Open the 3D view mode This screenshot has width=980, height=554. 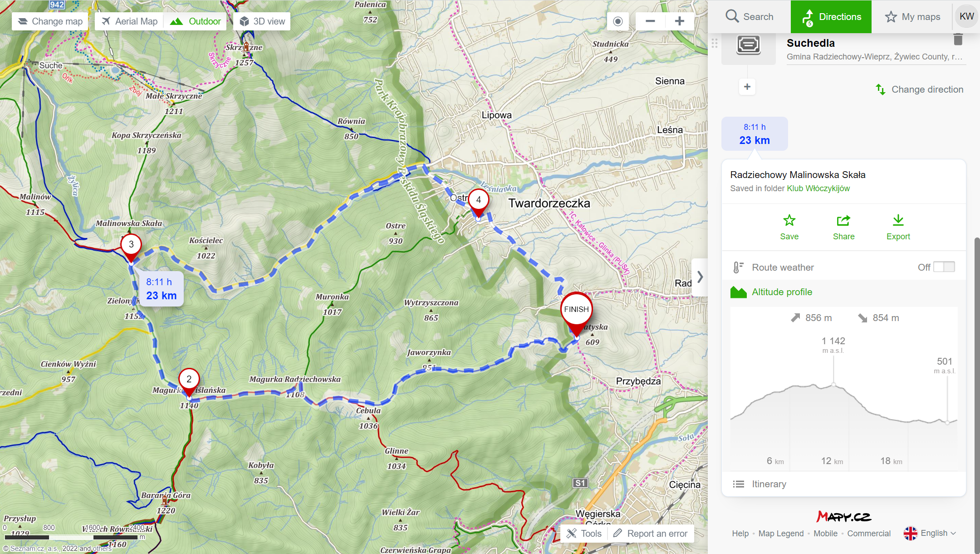[x=262, y=21]
